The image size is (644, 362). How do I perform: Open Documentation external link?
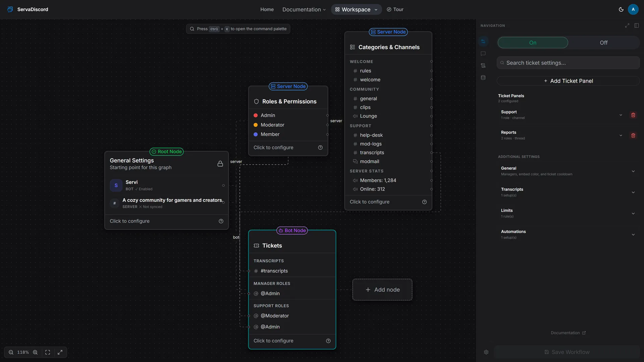pyautogui.click(x=568, y=333)
